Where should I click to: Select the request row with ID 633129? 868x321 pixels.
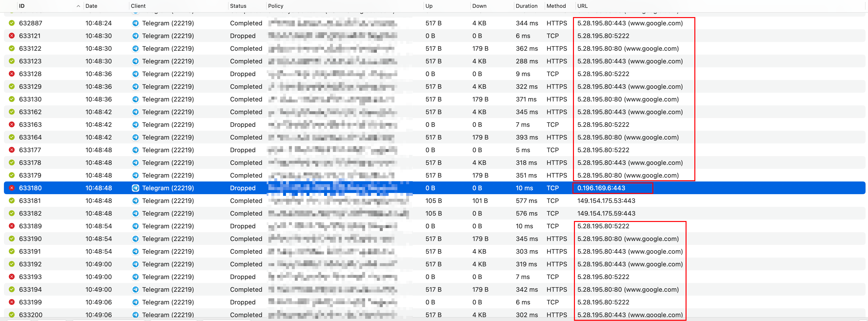(x=30, y=87)
